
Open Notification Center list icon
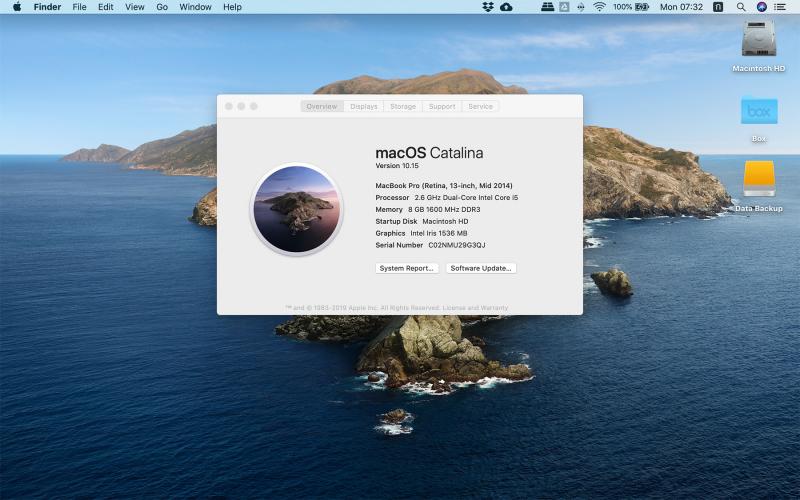tap(780, 7)
